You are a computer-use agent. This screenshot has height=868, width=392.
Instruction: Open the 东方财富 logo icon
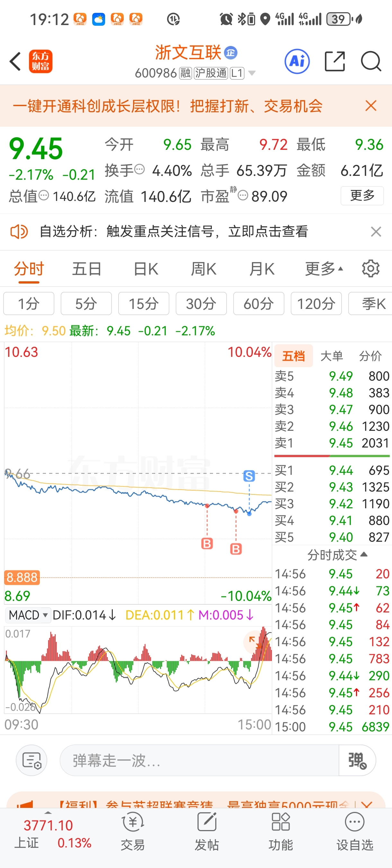click(x=40, y=61)
